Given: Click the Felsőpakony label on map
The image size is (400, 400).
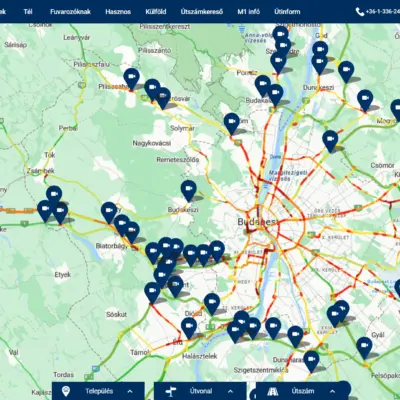Looking at the screenshot, I should point(385,376).
